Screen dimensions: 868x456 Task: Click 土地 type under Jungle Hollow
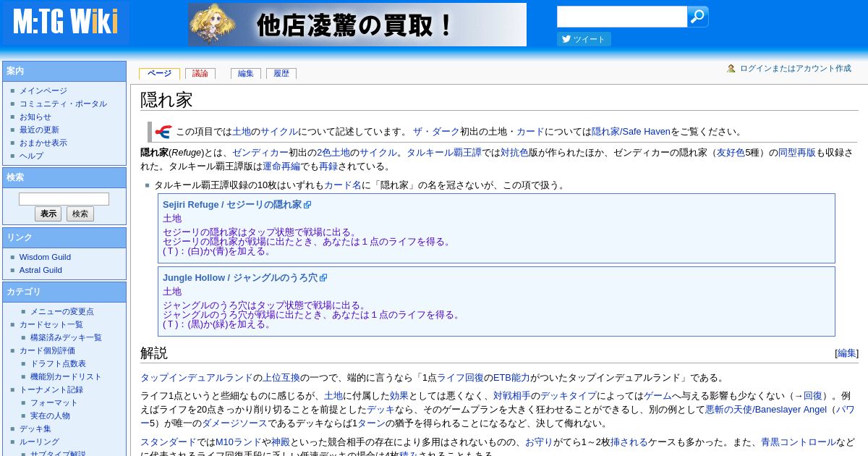tap(172, 292)
